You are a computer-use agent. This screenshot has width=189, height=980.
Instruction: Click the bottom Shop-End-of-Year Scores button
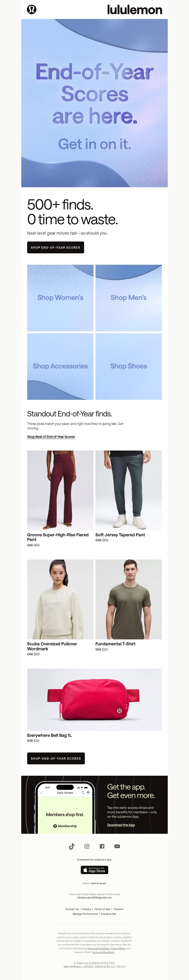pyautogui.click(x=56, y=758)
